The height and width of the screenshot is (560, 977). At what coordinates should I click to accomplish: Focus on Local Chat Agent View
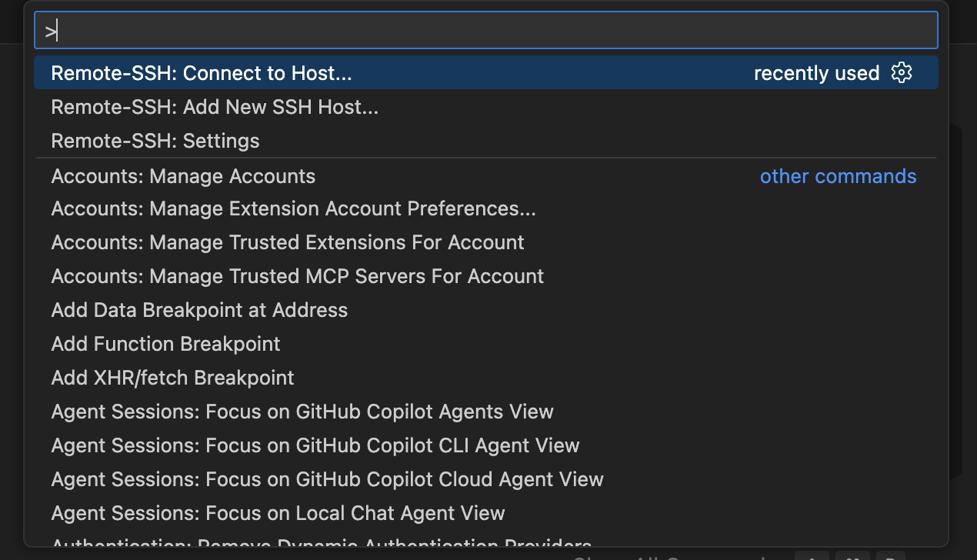(278, 513)
